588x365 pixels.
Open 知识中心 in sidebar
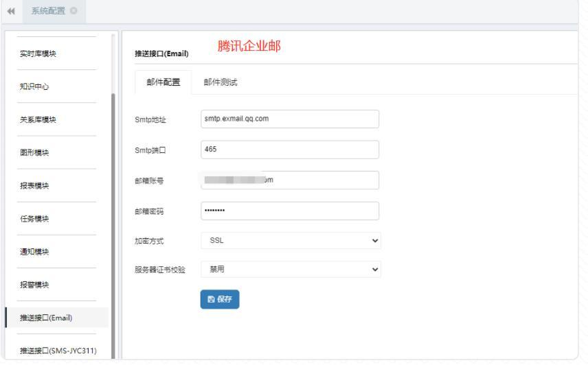click(x=34, y=86)
